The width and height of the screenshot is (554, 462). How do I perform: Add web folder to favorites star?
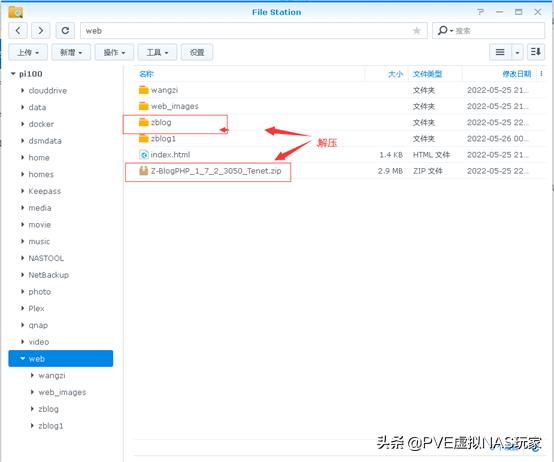click(417, 31)
